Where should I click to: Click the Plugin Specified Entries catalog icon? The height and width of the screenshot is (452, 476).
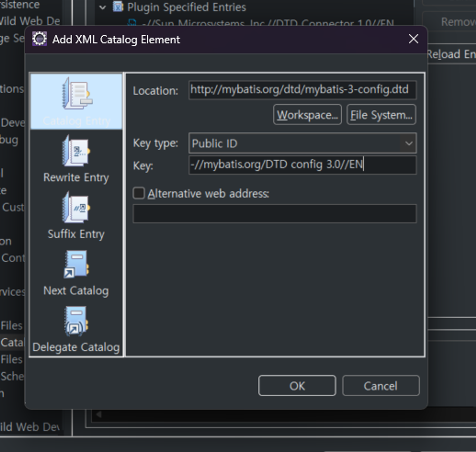(x=118, y=7)
